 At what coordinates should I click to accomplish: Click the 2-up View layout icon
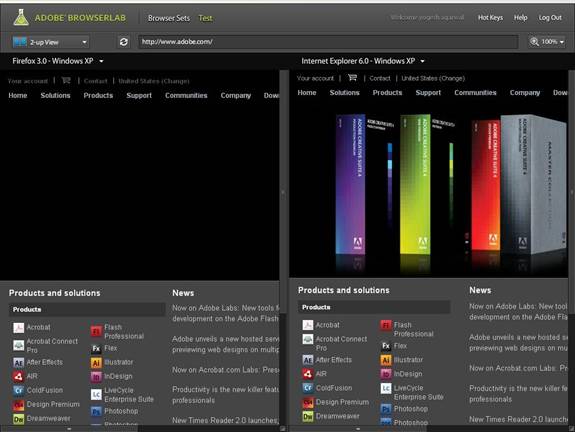(20, 42)
